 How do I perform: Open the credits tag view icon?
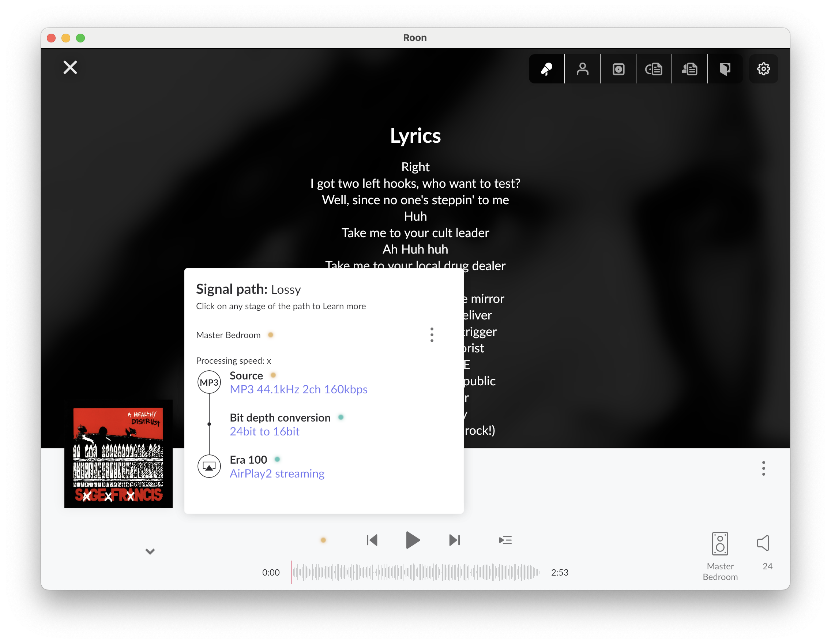pos(725,69)
